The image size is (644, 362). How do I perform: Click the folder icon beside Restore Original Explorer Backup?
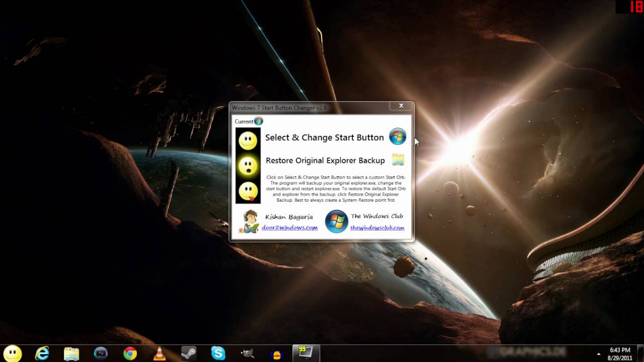[x=398, y=160]
